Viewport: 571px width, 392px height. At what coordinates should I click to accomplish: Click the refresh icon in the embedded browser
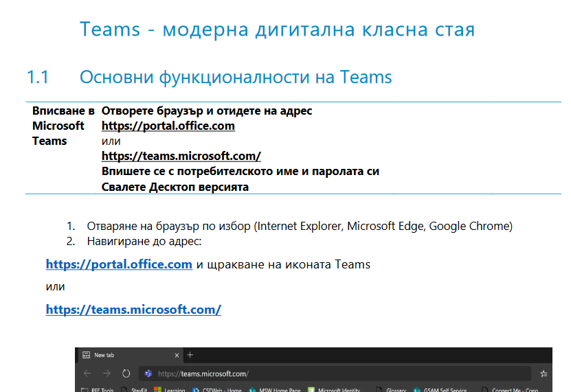coord(126,373)
